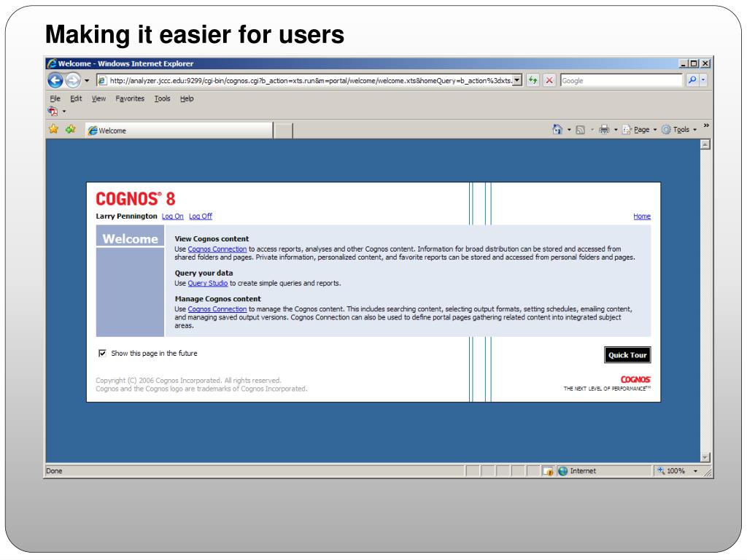
Task: Click Cognos Connection link under Manage Cognos content
Action: pos(217,309)
